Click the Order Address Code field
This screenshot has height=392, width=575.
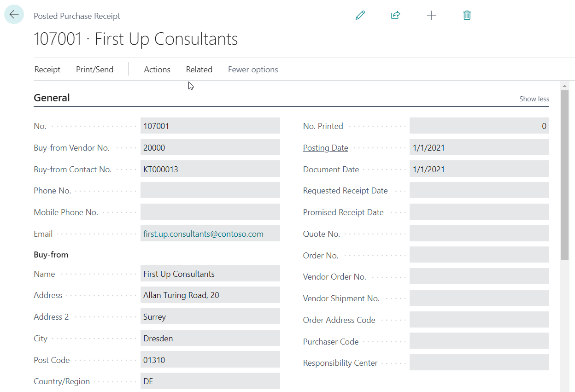coord(479,320)
